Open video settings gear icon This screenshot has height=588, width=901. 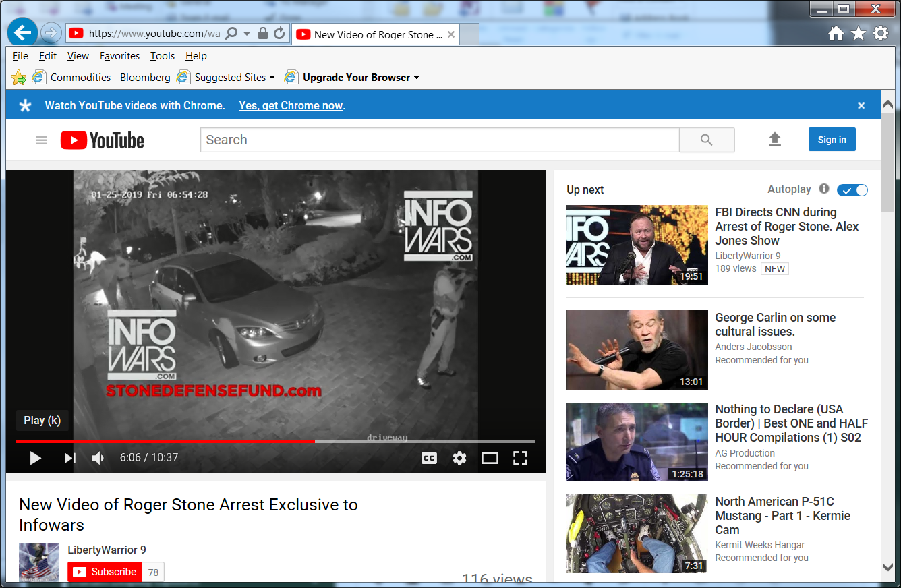tap(459, 458)
